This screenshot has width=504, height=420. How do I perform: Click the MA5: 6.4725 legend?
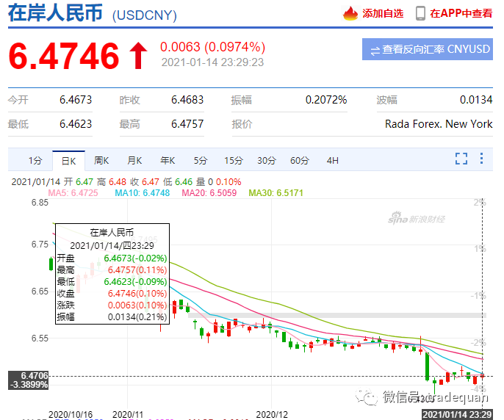pyautogui.click(x=73, y=193)
